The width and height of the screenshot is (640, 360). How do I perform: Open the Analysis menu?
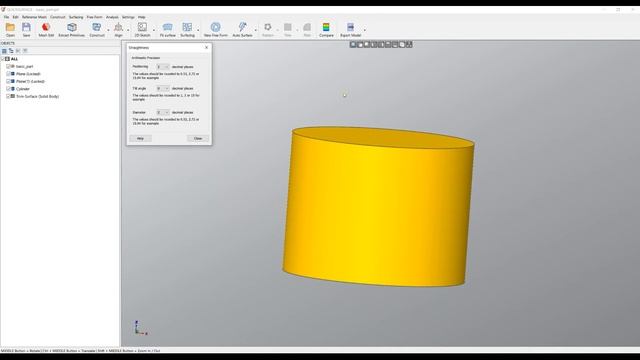(112, 17)
